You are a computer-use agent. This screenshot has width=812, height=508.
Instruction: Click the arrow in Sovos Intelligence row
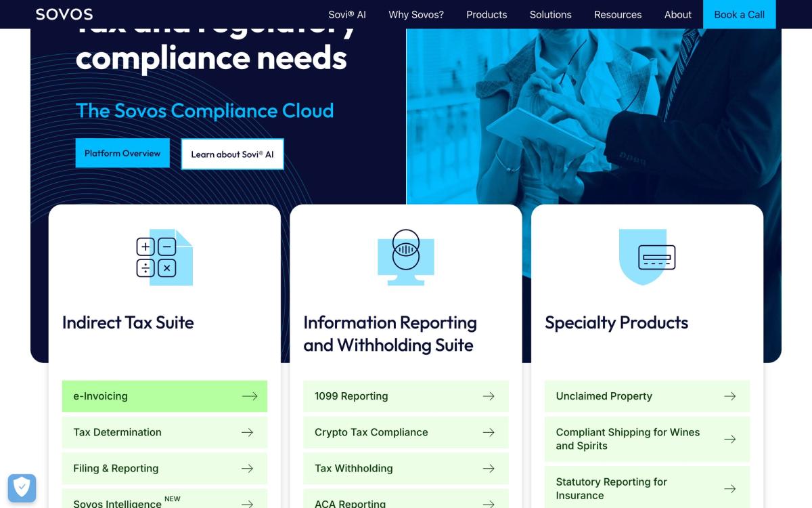[248, 503]
